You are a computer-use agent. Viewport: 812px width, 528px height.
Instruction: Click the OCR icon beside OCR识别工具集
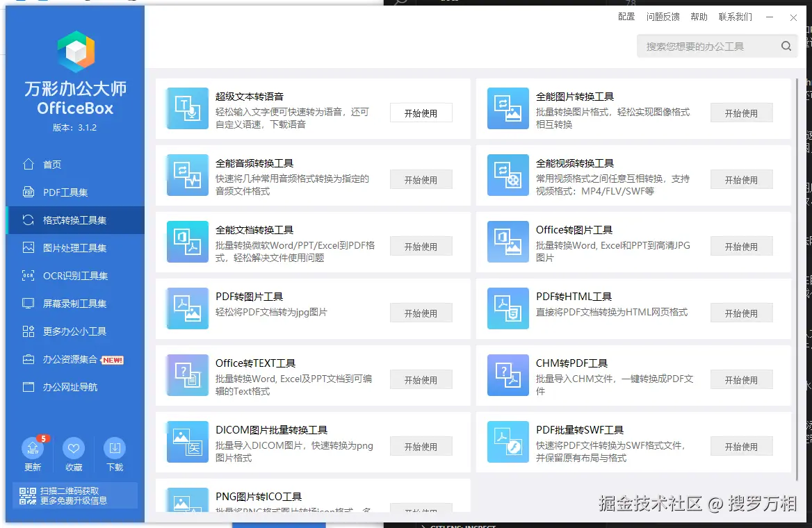tap(29, 275)
